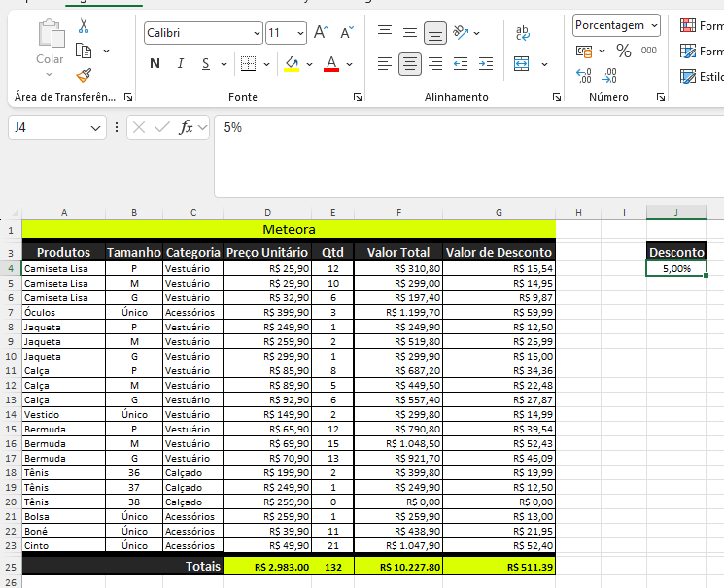The image size is (724, 588).
Task: Toggle center horizontal alignment
Action: [410, 64]
